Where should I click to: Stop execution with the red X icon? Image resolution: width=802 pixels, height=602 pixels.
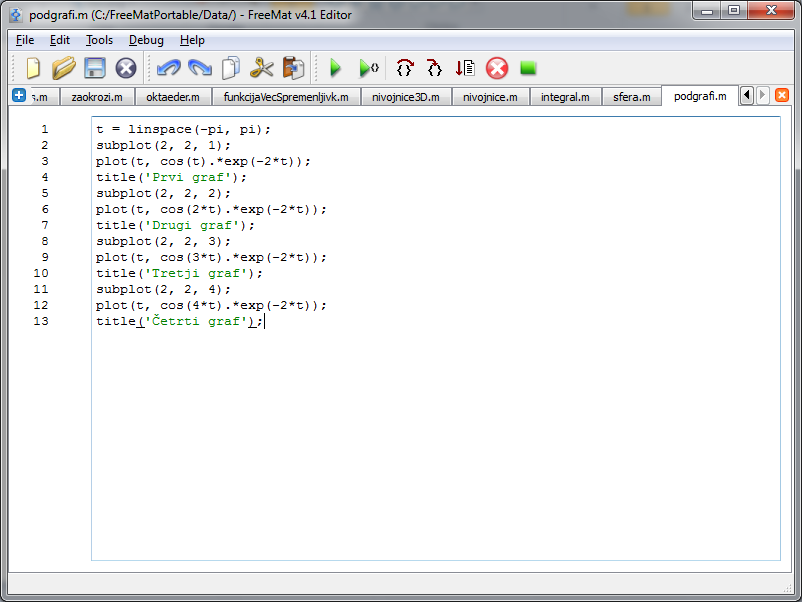(x=497, y=68)
